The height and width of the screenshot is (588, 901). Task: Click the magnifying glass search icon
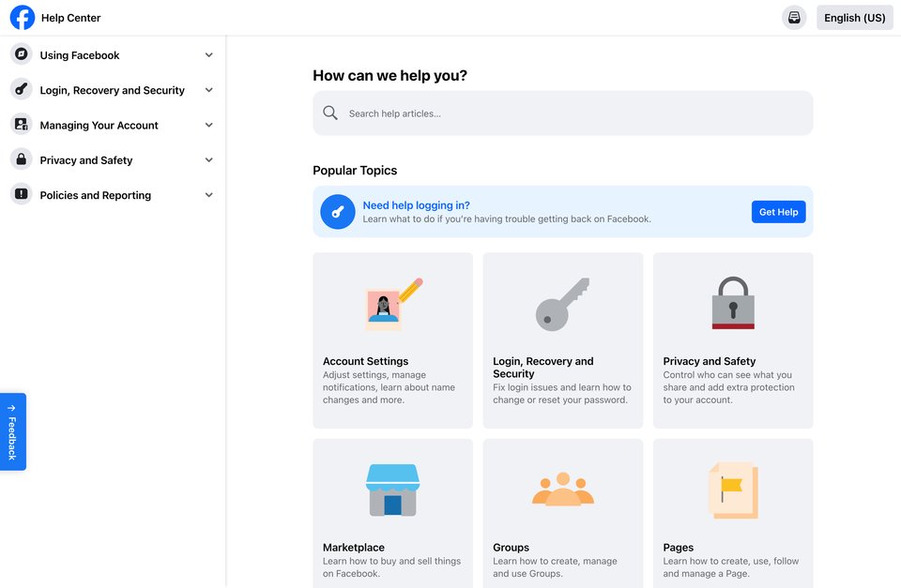(x=329, y=113)
